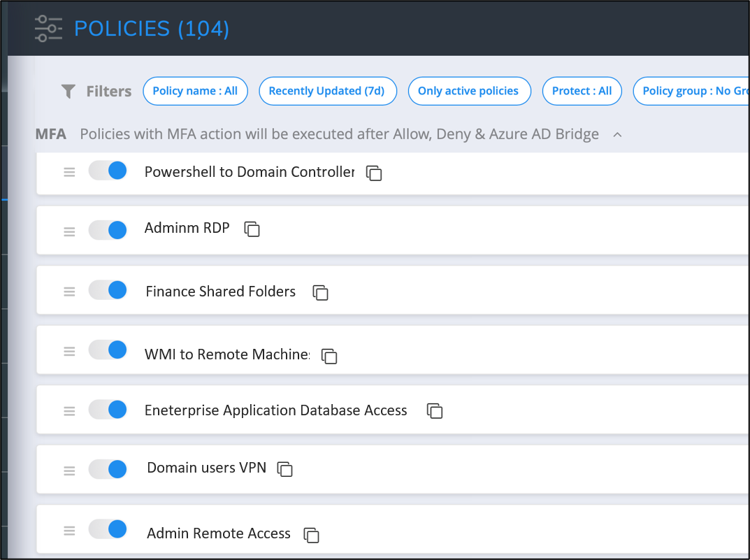The width and height of the screenshot is (750, 560).
Task: Apply the Only active policies filter
Action: [468, 91]
